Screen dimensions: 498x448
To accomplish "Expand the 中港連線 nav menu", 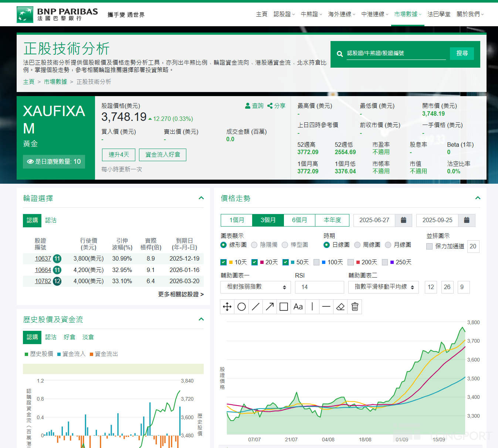I will [x=375, y=14].
